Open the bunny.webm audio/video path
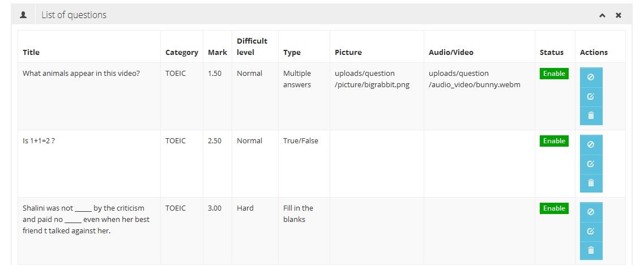Viewport: 644px width, 265px height. click(474, 79)
